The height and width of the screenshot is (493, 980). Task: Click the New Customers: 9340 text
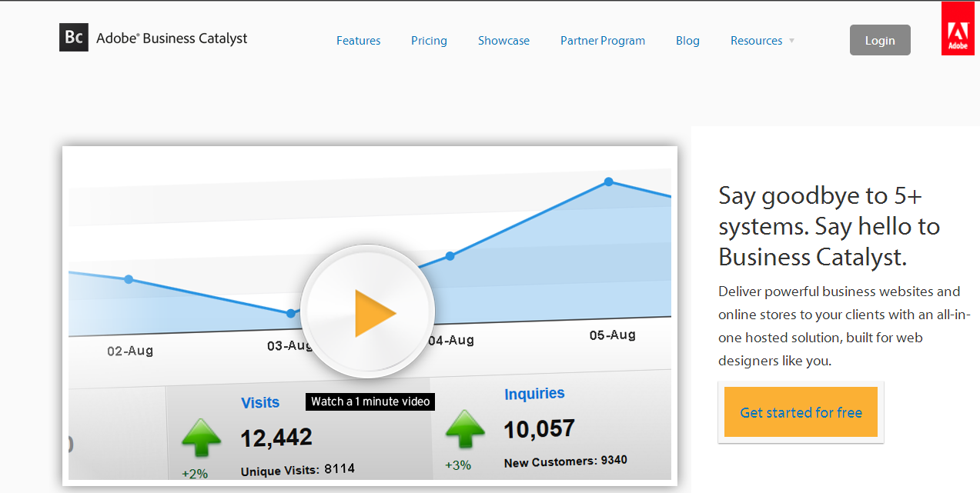coord(566,461)
